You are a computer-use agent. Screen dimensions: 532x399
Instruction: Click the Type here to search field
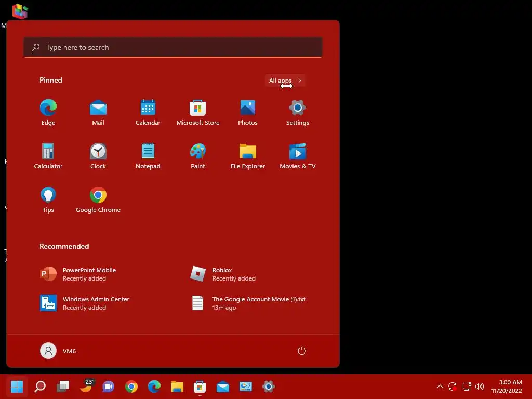pyautogui.click(x=173, y=47)
